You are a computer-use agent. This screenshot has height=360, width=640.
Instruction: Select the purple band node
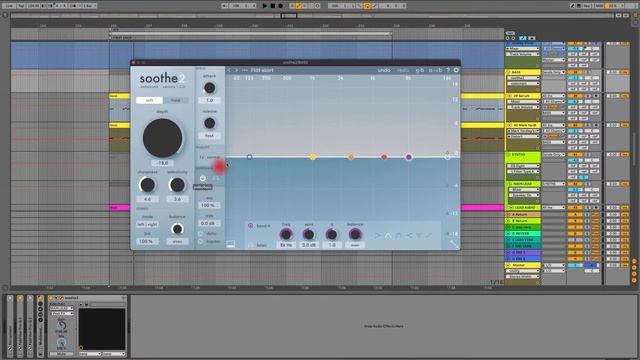409,157
